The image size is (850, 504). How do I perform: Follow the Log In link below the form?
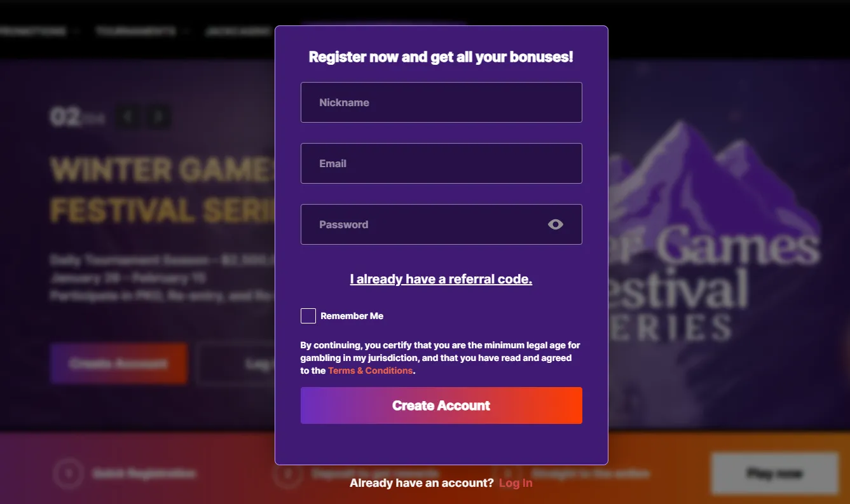point(516,483)
